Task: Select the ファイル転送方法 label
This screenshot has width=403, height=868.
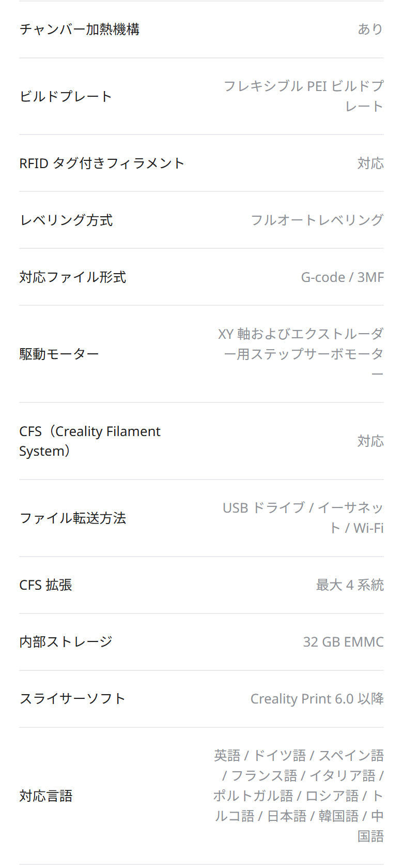Action: coord(73,518)
